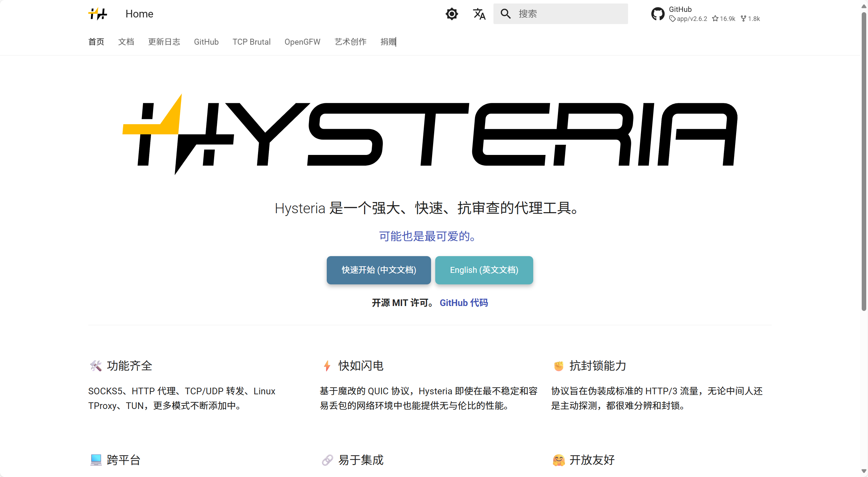Open the 文档 tab

click(126, 42)
